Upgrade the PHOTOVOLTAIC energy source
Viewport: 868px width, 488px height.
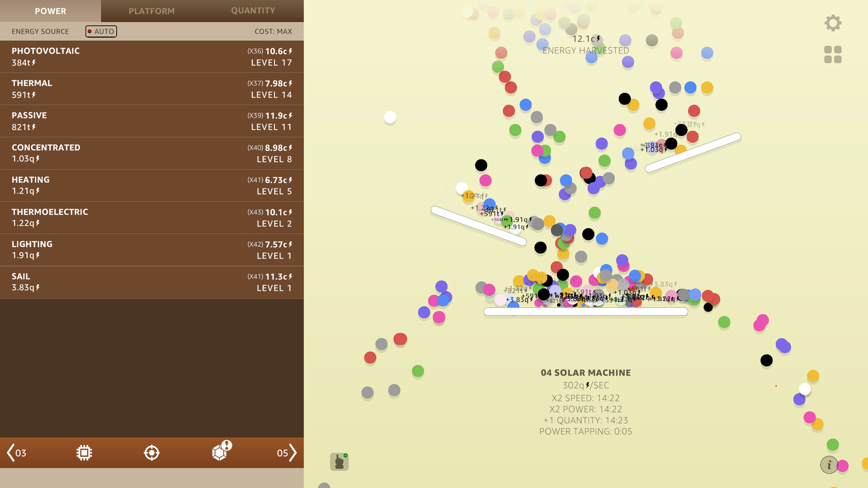[x=151, y=57]
